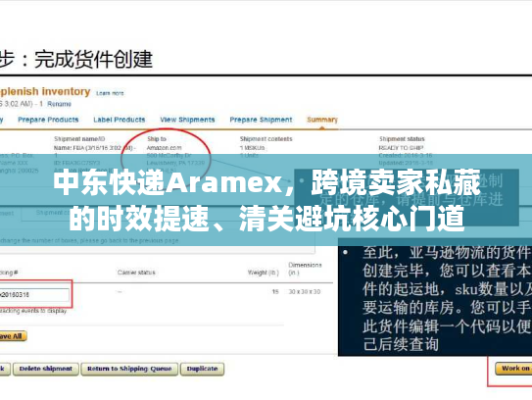The height and width of the screenshot is (400, 532).
Task: Click the Amazon.com ship-to text
Action: 164,148
